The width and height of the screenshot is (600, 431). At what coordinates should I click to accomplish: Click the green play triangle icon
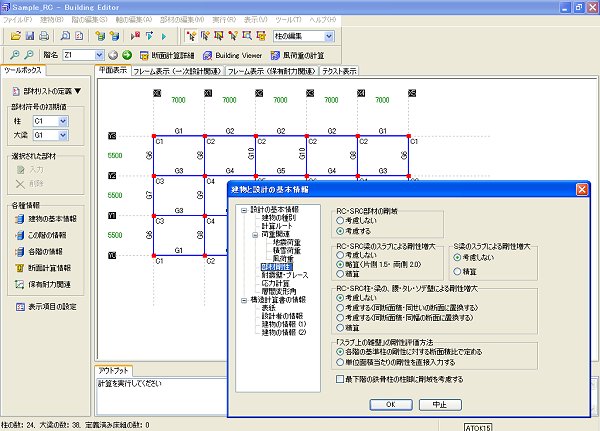(164, 36)
